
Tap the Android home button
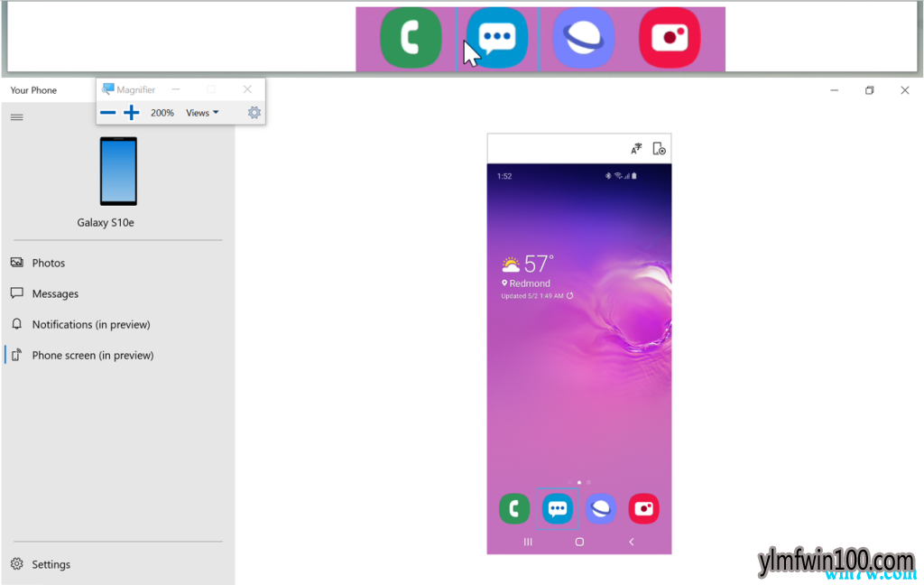point(580,542)
